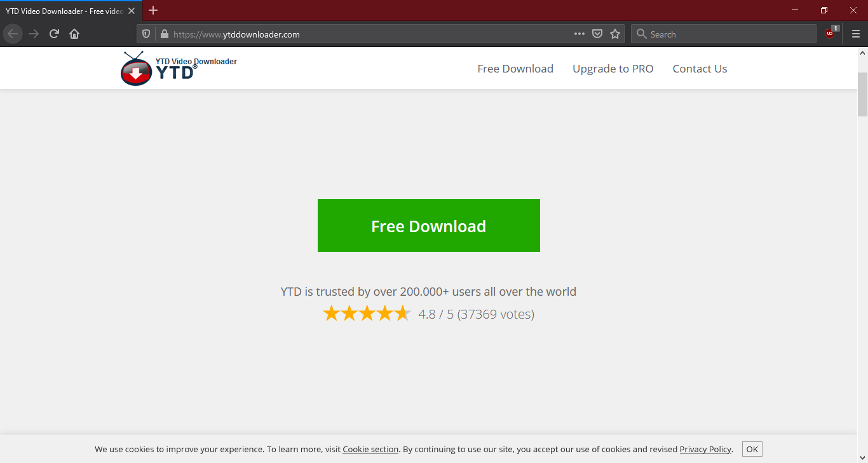Open the Firefox hamburger menu
The image size is (868, 463).
pyautogui.click(x=855, y=34)
